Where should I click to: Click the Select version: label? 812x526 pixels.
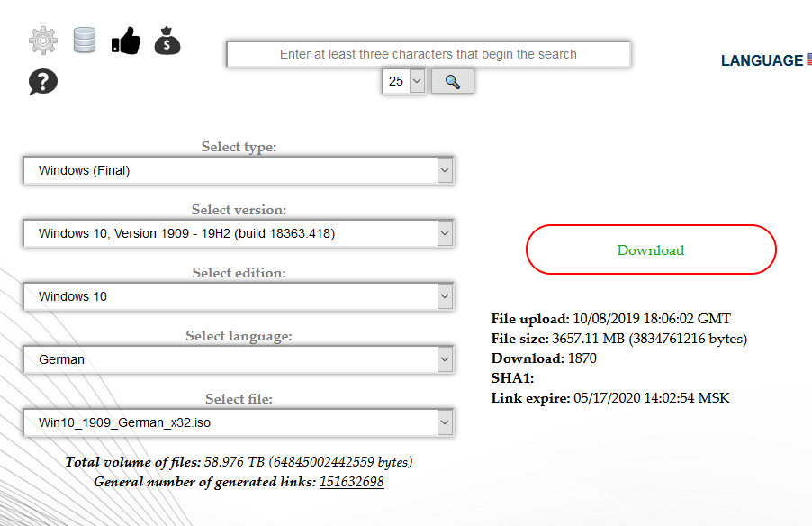tap(239, 210)
